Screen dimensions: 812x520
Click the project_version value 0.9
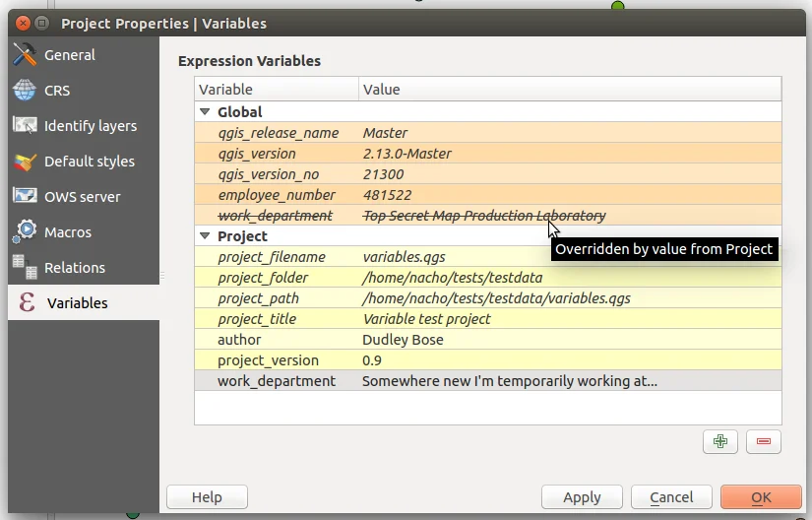[x=372, y=360]
